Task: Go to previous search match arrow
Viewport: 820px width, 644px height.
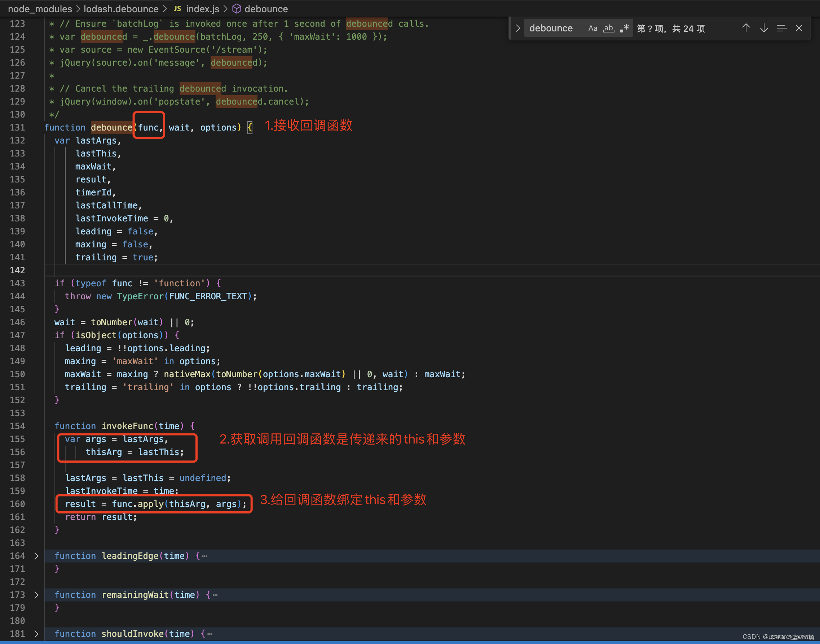Action: point(746,28)
